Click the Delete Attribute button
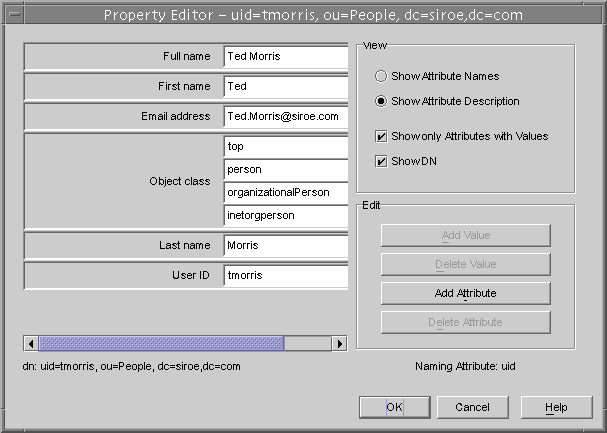This screenshot has height=433, width=607. tap(466, 322)
